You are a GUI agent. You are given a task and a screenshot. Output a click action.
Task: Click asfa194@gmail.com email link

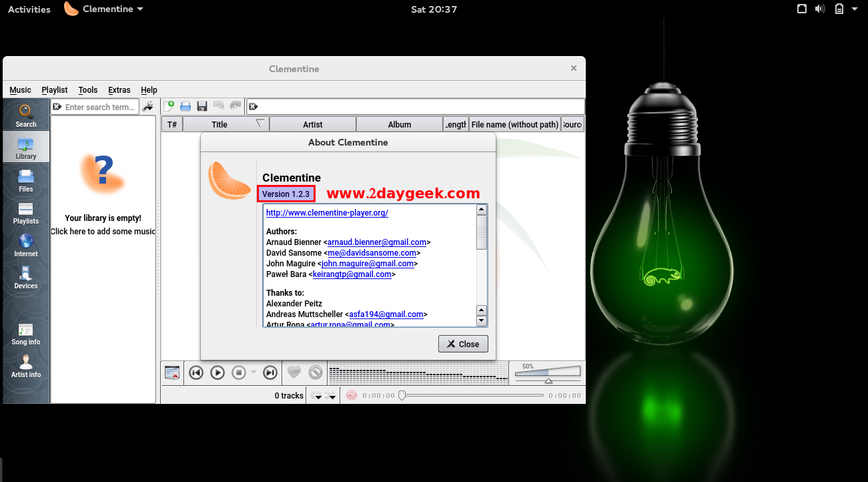[x=386, y=314]
